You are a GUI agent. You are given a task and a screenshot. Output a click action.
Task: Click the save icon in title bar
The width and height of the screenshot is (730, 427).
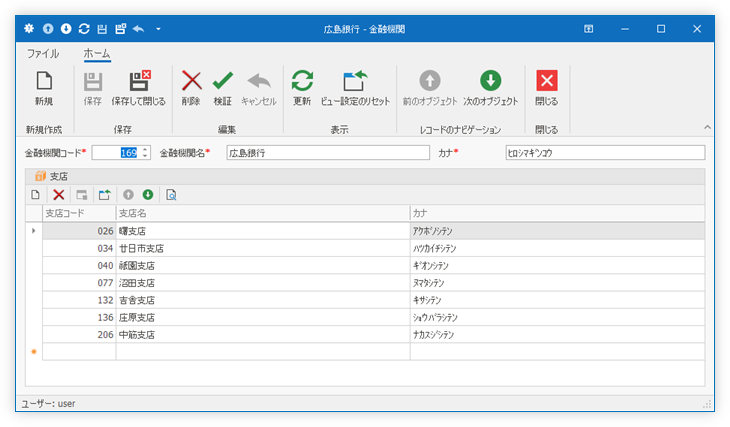[102, 29]
